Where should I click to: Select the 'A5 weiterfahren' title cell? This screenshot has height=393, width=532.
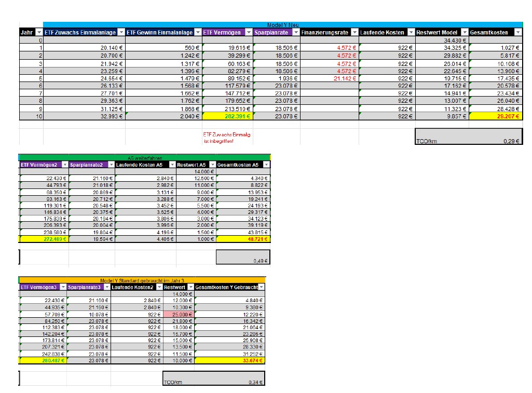[144, 158]
